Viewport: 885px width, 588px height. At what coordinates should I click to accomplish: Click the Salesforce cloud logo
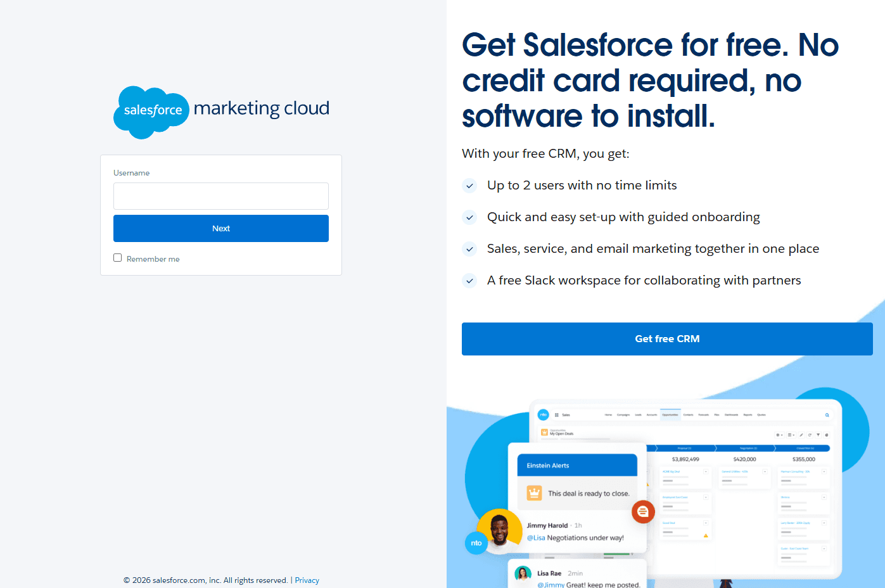tap(151, 112)
